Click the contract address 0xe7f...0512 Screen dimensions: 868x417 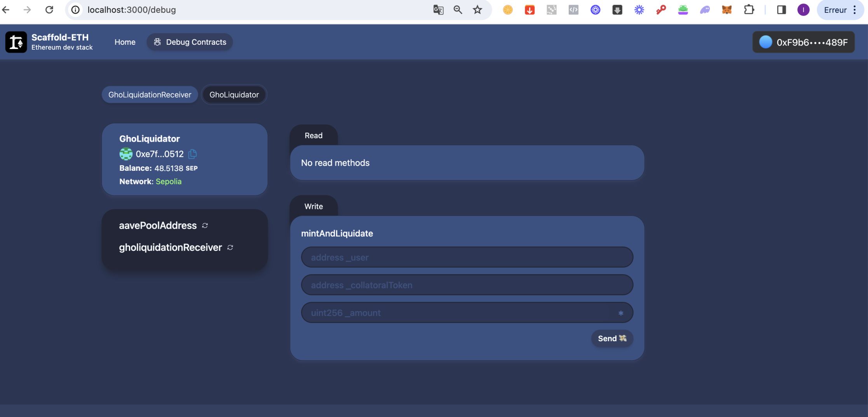pyautogui.click(x=160, y=154)
